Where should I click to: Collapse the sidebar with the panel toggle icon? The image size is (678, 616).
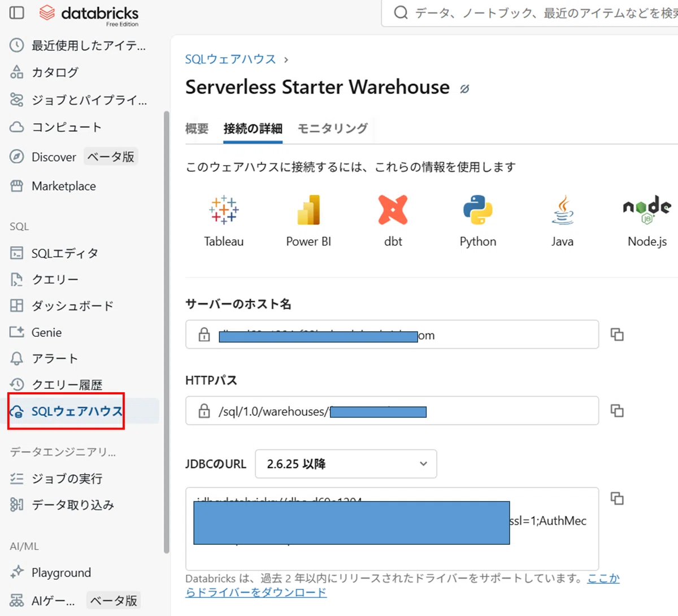click(17, 12)
